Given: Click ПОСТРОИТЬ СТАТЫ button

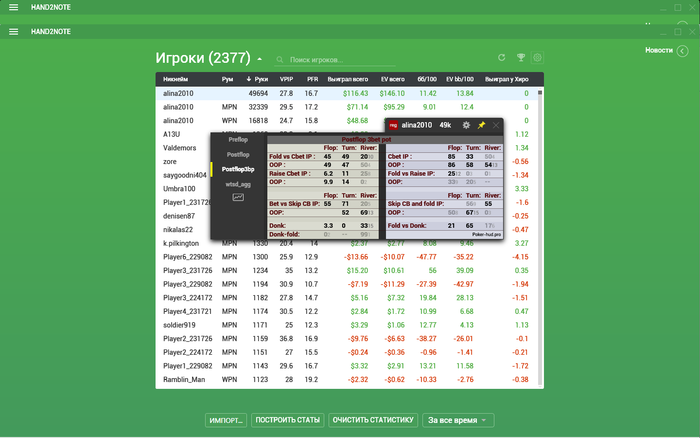Looking at the screenshot, I should tap(288, 420).
